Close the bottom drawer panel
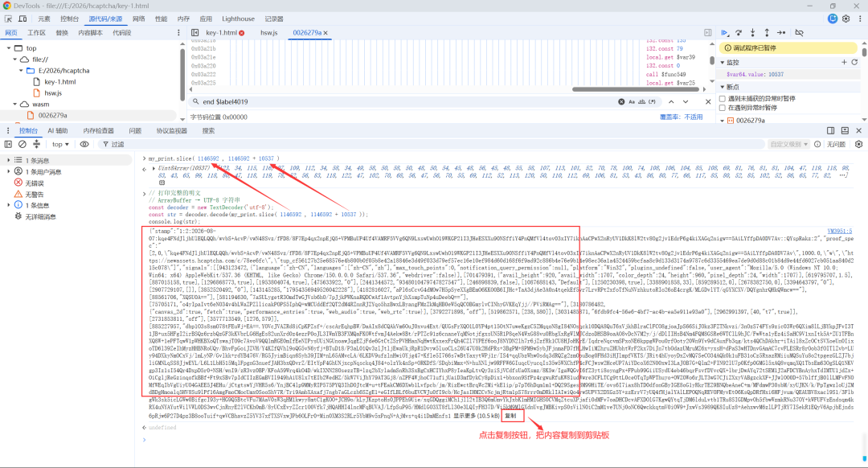This screenshot has width=868, height=468. (858, 131)
